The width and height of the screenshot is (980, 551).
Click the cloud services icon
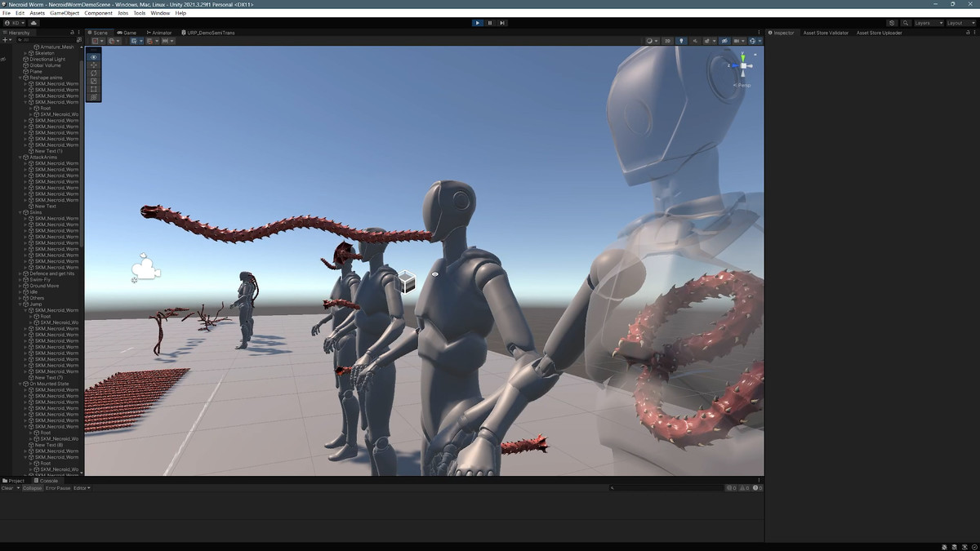pos(33,23)
